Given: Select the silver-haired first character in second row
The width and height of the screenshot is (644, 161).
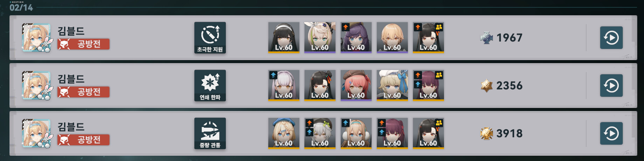Looking at the screenshot, I should click(284, 85).
